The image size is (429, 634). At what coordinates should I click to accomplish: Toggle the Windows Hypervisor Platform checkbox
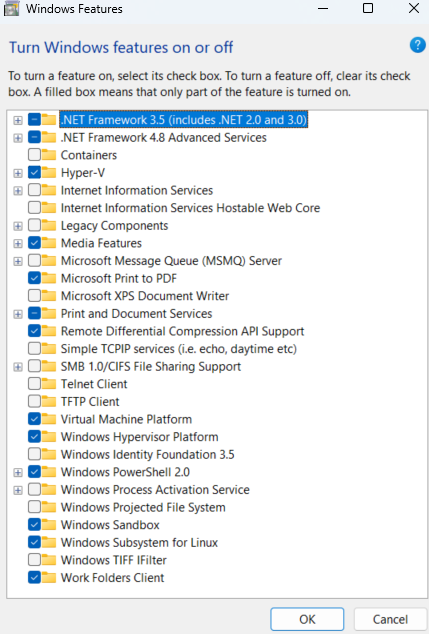coord(34,437)
